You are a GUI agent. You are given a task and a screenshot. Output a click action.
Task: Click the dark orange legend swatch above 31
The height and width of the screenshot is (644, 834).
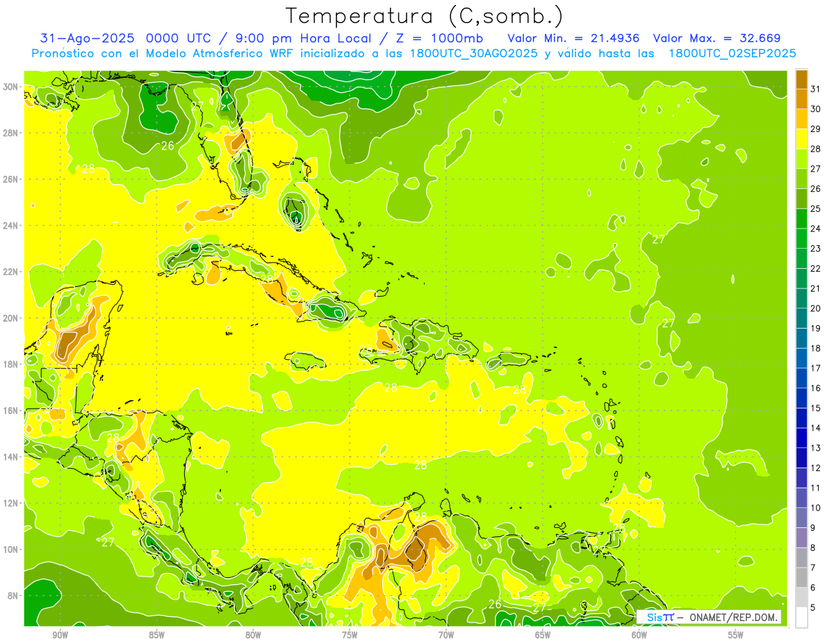coord(801,79)
